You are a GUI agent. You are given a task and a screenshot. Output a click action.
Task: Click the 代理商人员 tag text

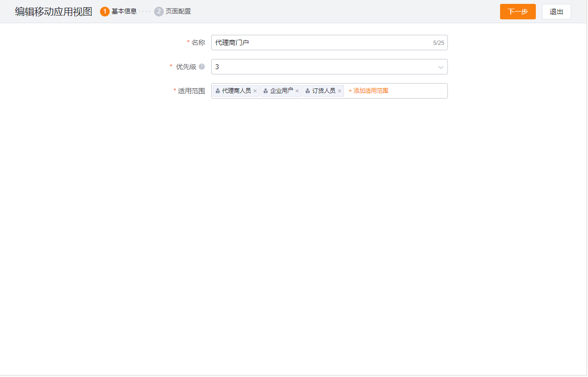(237, 90)
